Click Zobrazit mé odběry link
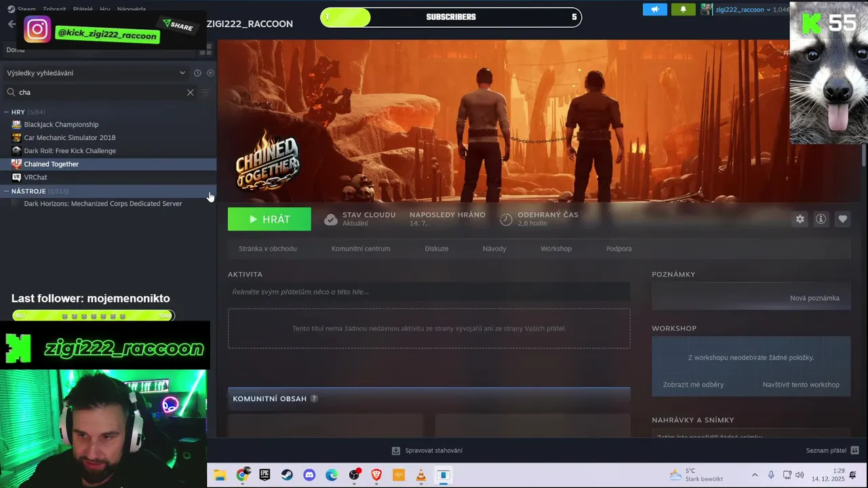 coord(693,385)
